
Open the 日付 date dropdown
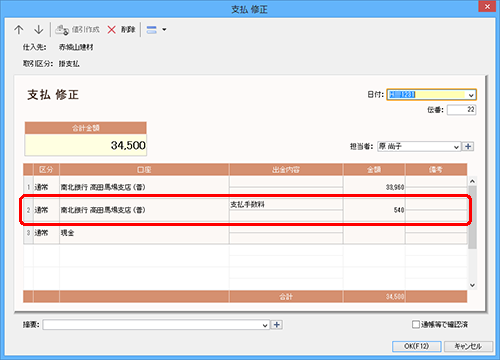pyautogui.click(x=471, y=95)
